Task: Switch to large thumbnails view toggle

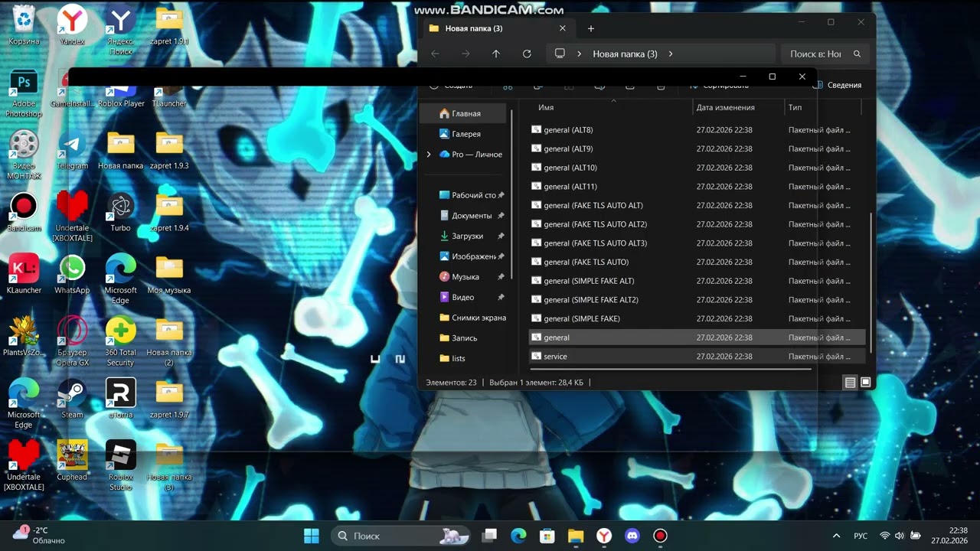Action: click(x=866, y=382)
